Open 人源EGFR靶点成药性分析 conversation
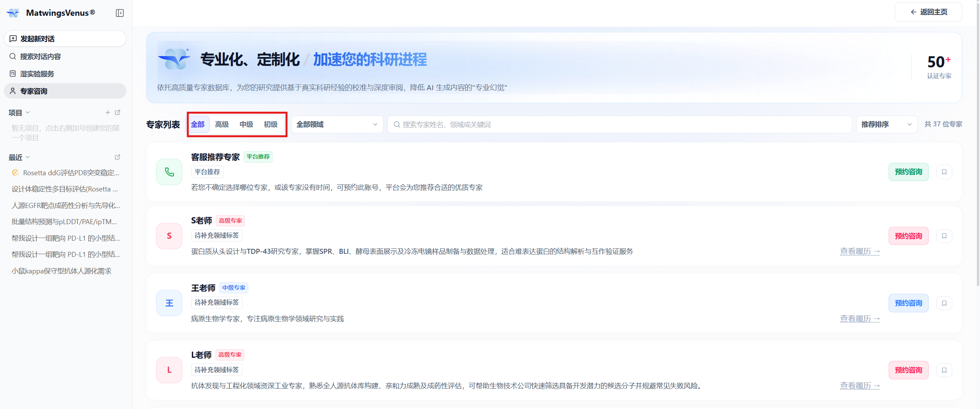Image resolution: width=980 pixels, height=409 pixels. tap(65, 205)
